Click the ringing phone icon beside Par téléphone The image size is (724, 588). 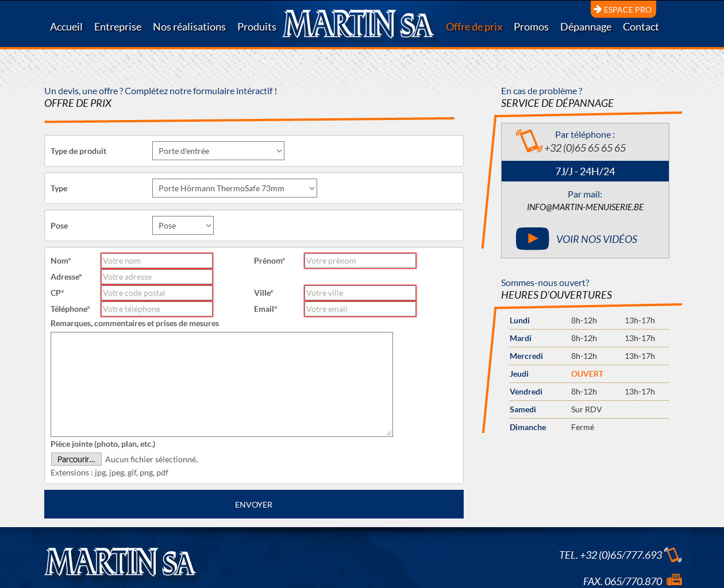(529, 141)
